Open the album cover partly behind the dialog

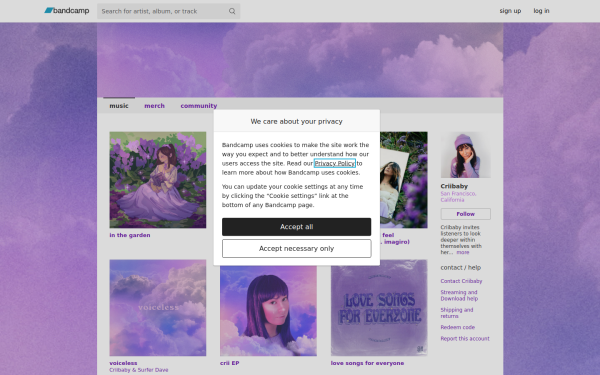coord(404,180)
